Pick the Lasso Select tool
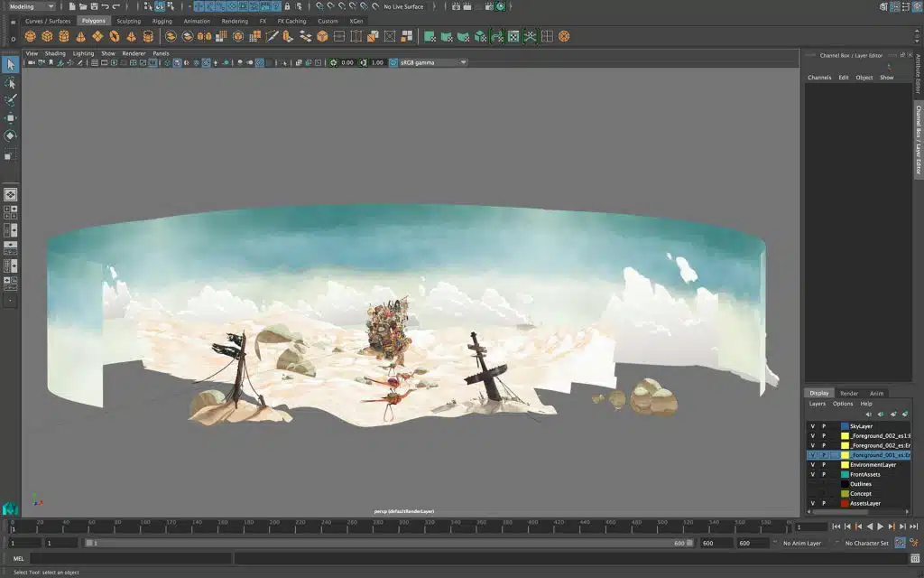924x578 pixels. (10, 83)
